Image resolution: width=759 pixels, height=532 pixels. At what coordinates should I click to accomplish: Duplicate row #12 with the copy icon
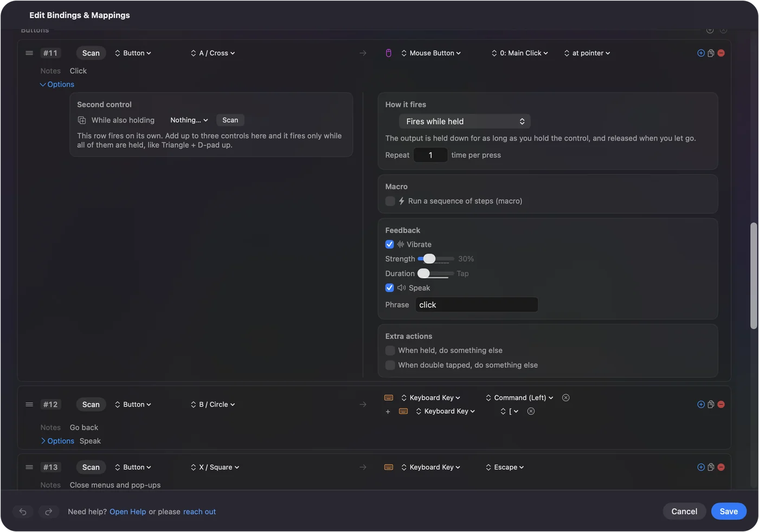(711, 405)
